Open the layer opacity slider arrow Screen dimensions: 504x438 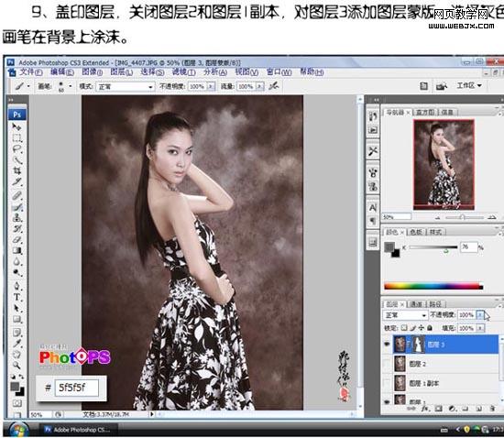pos(479,315)
